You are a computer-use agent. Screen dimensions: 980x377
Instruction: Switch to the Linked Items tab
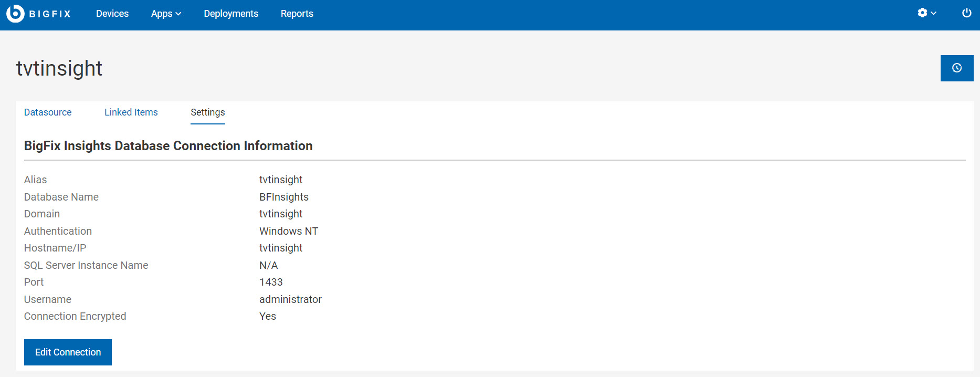131,112
